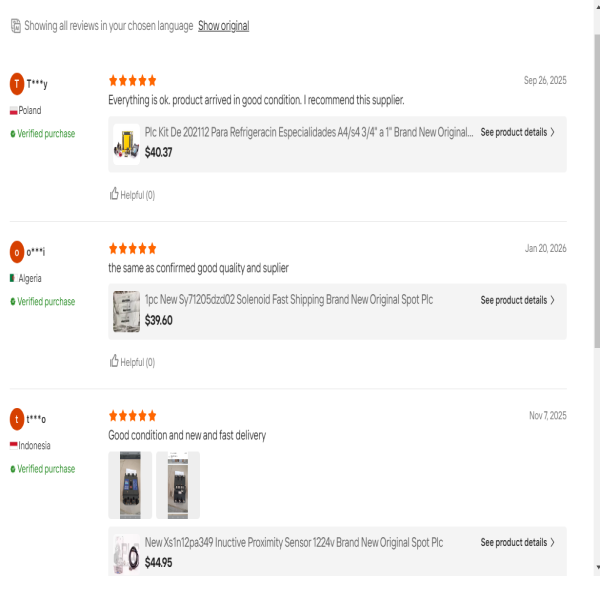Open product details for Solenoid listing

(x=517, y=300)
